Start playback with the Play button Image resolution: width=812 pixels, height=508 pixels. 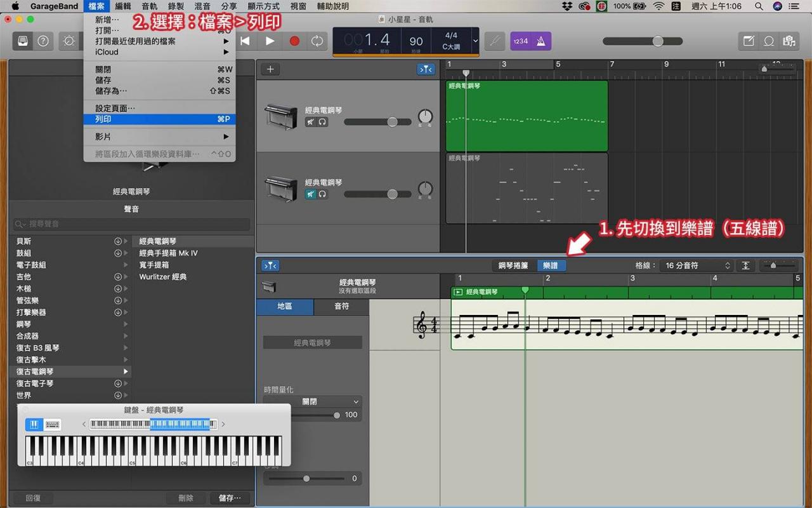coord(270,41)
